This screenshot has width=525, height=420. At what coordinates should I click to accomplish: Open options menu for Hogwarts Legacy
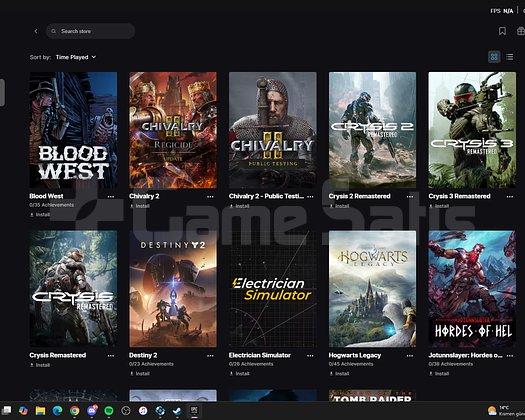click(x=410, y=356)
